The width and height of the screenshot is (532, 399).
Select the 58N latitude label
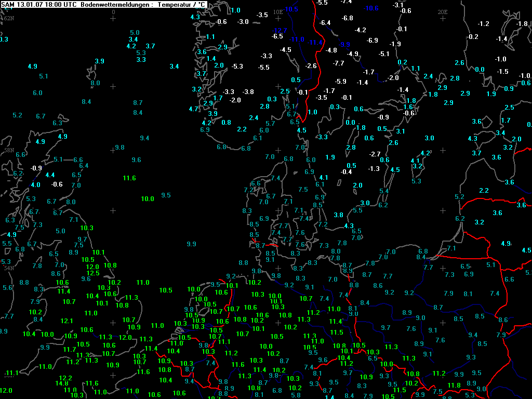click(9, 150)
